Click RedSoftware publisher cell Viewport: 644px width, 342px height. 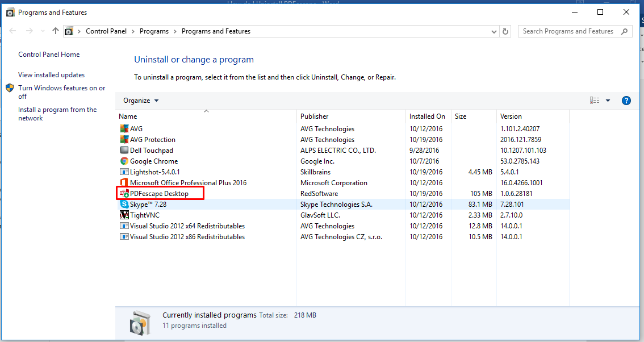[x=319, y=194]
